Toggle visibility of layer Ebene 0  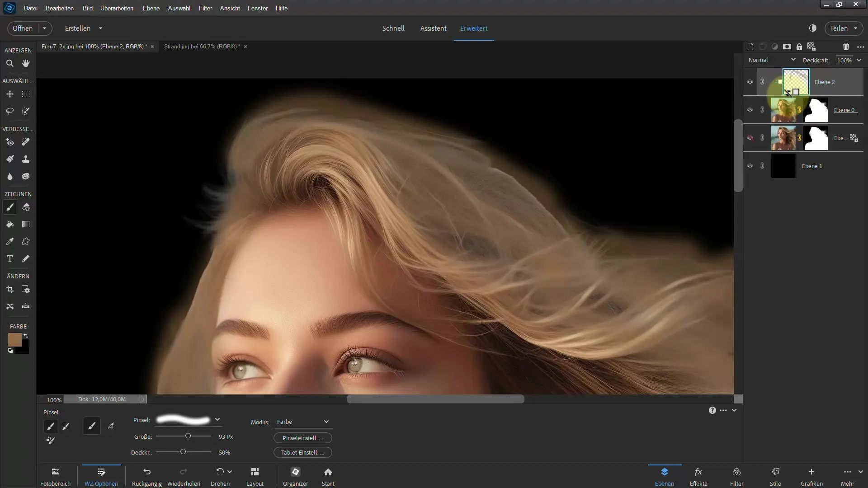[x=750, y=110]
